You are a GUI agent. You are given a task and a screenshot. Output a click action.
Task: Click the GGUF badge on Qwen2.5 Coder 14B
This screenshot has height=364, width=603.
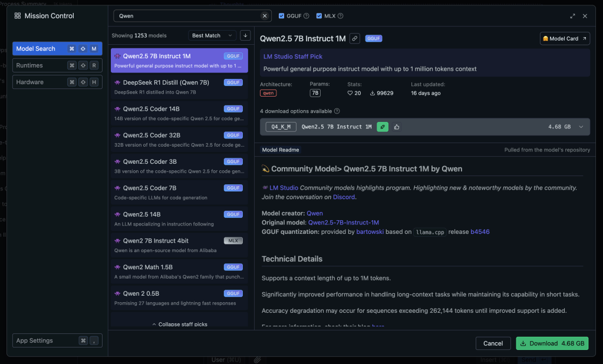(233, 109)
